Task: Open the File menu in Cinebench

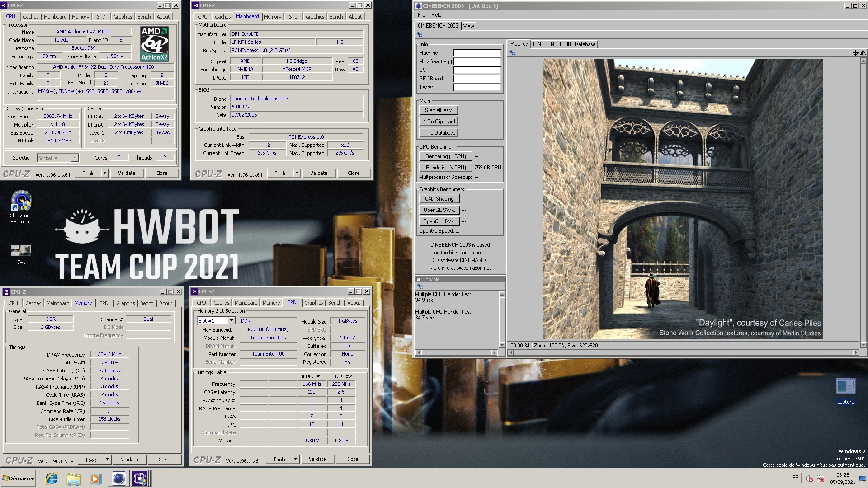Action: pyautogui.click(x=421, y=15)
